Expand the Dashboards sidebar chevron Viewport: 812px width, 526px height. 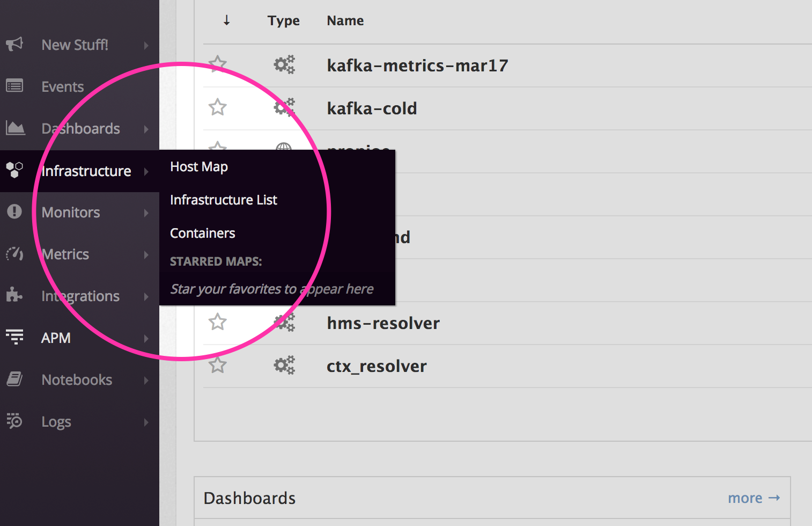[146, 129]
